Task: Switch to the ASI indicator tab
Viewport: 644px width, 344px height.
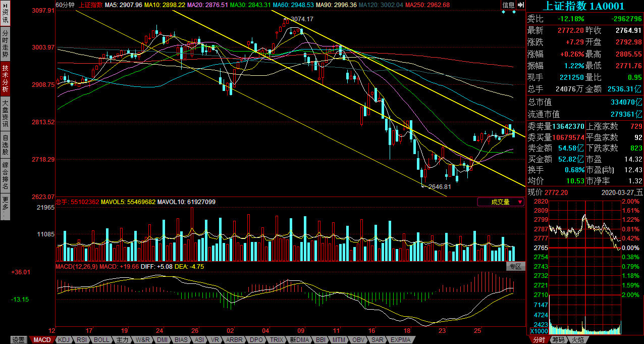Action: click(199, 340)
